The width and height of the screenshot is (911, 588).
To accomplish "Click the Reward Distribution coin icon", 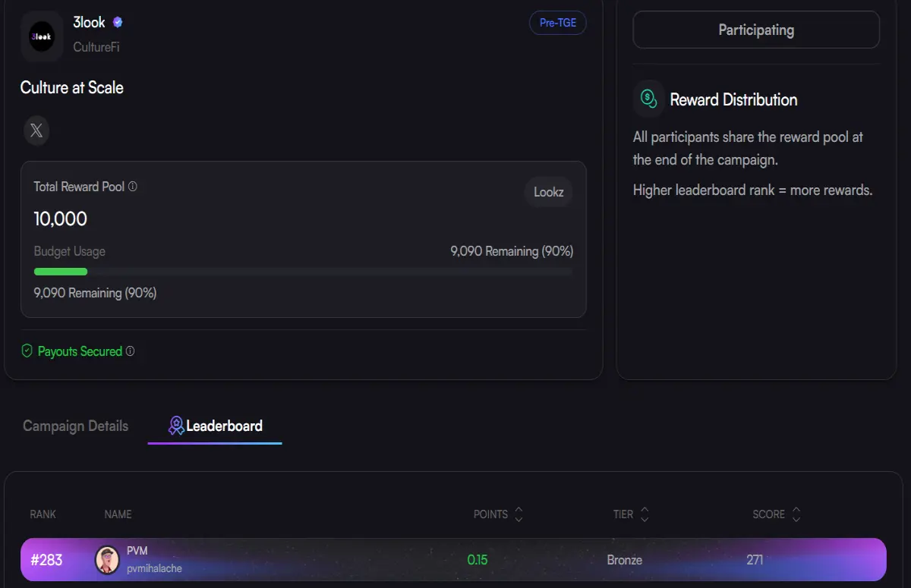I will coord(648,99).
